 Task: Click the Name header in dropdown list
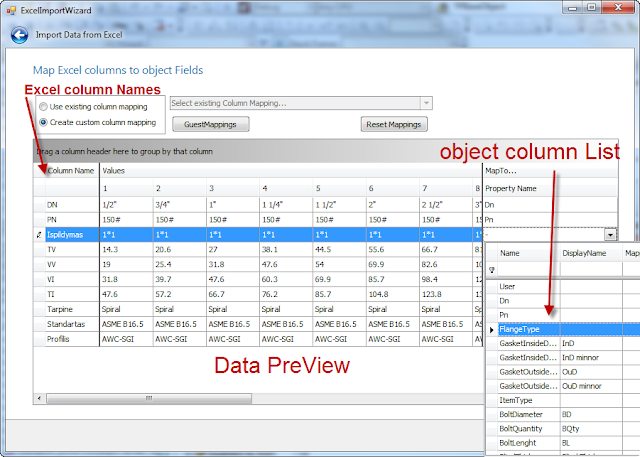click(529, 253)
